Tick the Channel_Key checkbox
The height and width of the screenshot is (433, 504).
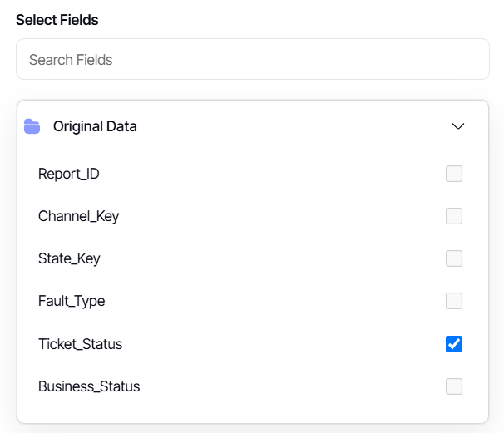pos(454,216)
